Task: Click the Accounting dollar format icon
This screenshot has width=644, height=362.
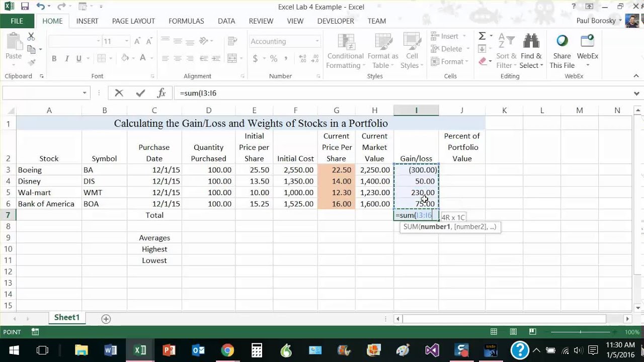Action: point(255,58)
